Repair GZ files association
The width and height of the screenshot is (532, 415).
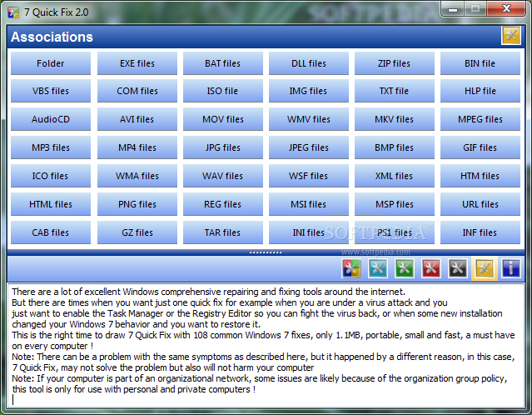pos(137,232)
